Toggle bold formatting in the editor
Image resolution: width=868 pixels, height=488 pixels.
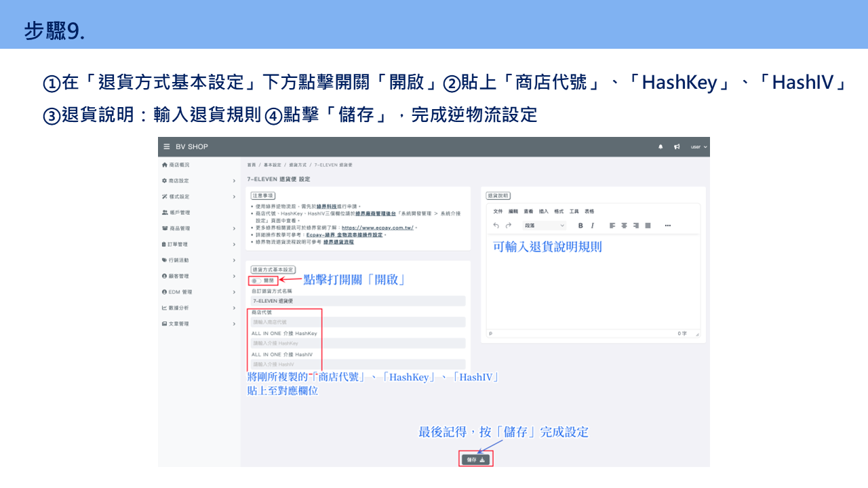(580, 225)
